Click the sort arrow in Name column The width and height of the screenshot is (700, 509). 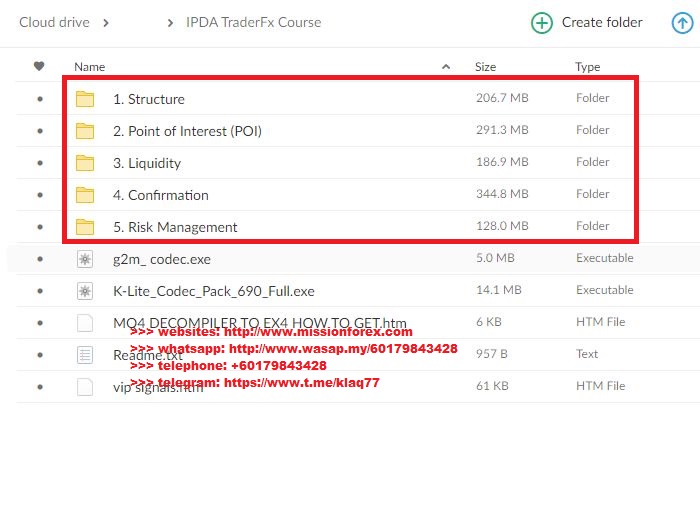pos(446,67)
